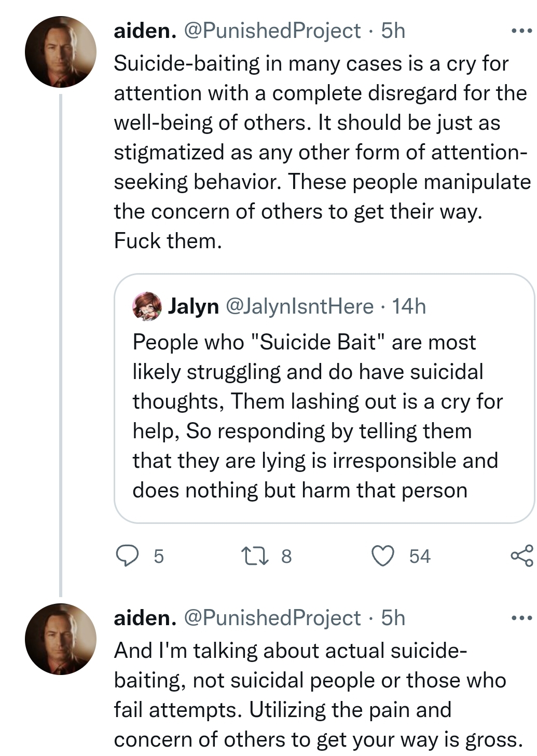537x756 pixels.
Task: Open the reply tweet about actual suicide-baiting
Action: [318, 695]
